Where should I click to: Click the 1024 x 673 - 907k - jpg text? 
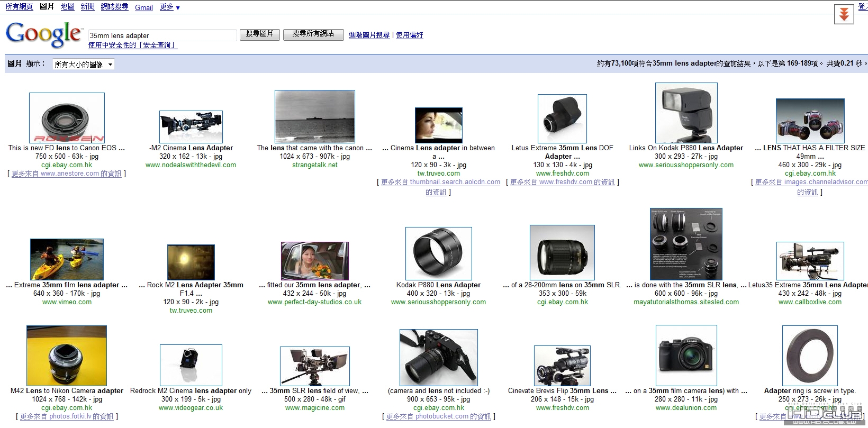(315, 157)
